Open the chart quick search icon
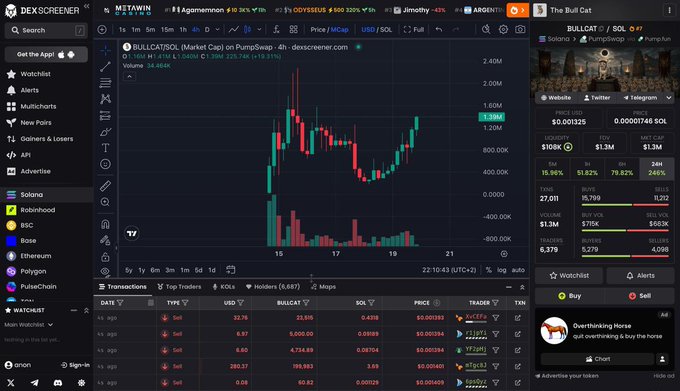 point(486,29)
